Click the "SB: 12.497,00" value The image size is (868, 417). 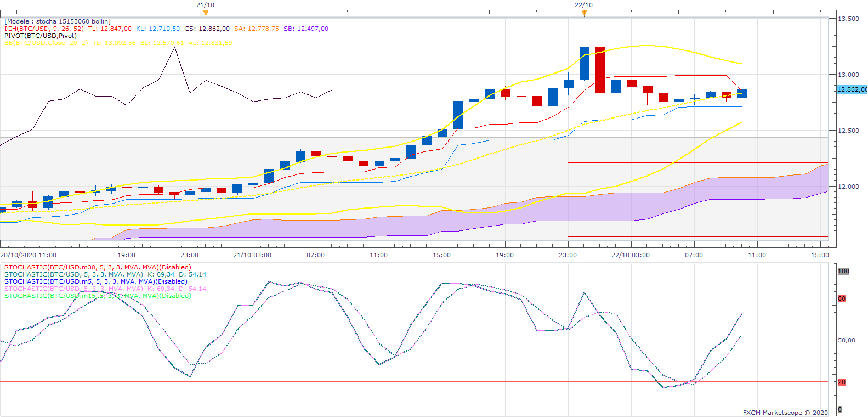coord(306,29)
